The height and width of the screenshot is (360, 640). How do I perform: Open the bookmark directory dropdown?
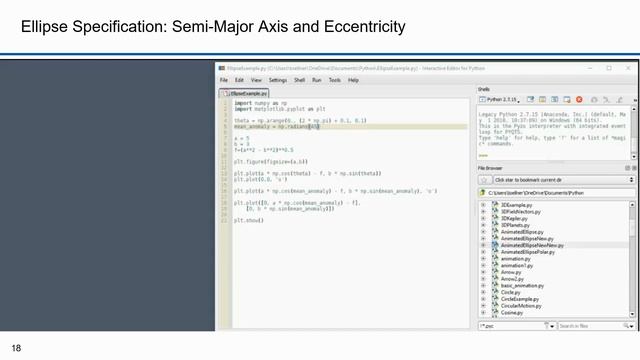click(x=564, y=180)
